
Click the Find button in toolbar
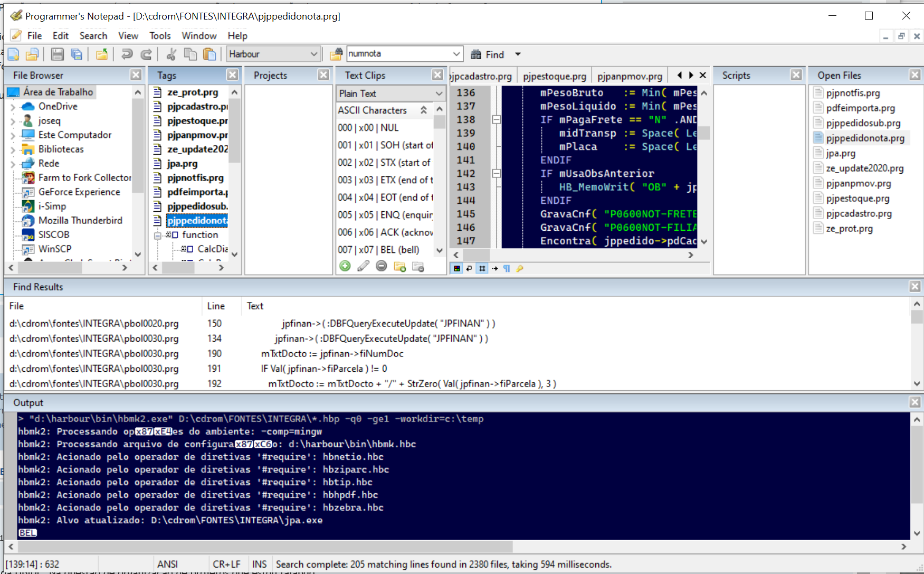[488, 54]
